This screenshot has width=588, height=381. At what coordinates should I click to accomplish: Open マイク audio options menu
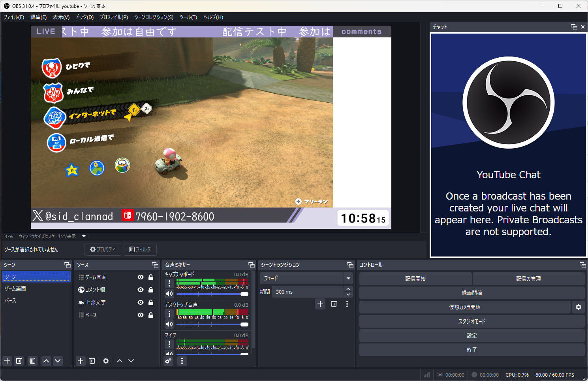[169, 344]
